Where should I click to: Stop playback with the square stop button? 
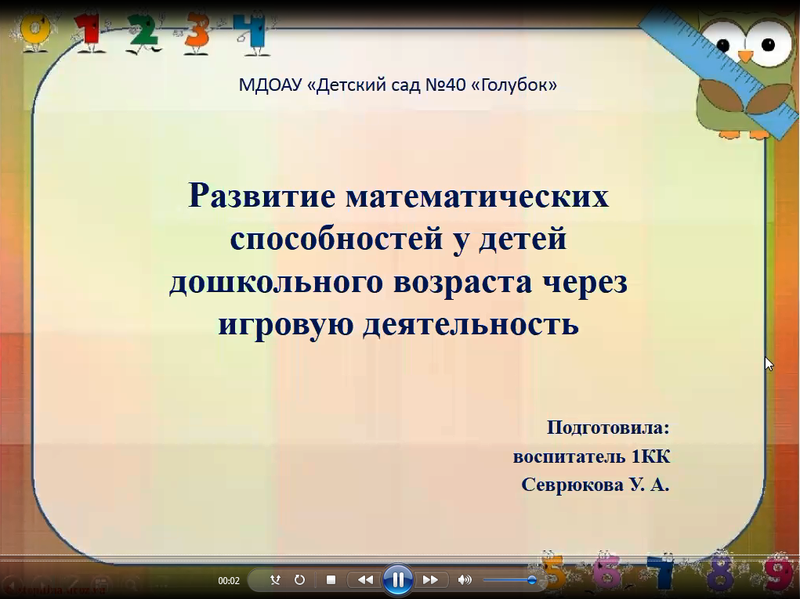pyautogui.click(x=331, y=580)
